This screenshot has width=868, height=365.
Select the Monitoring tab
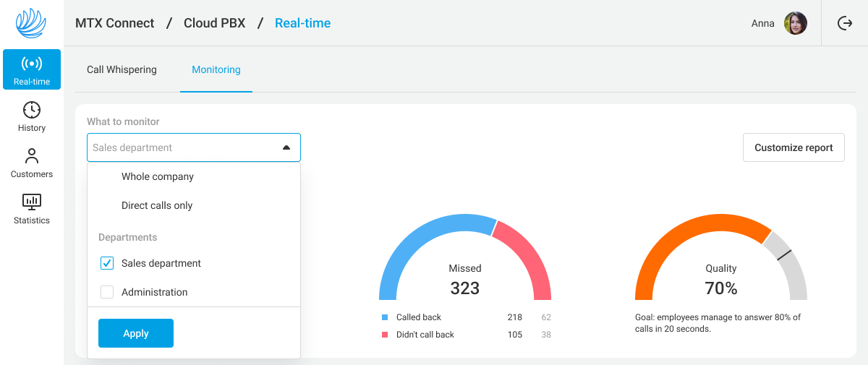click(216, 70)
